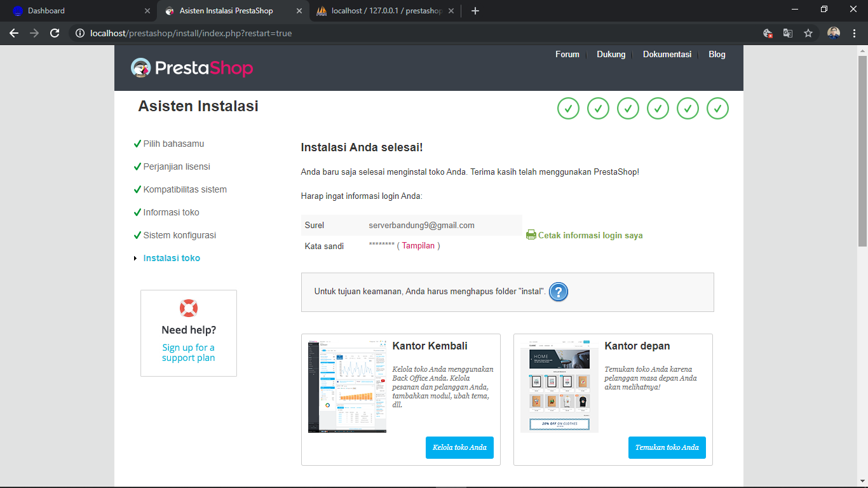This screenshot has height=488, width=868.
Task: Open the Chrome profile avatar
Action: click(834, 33)
